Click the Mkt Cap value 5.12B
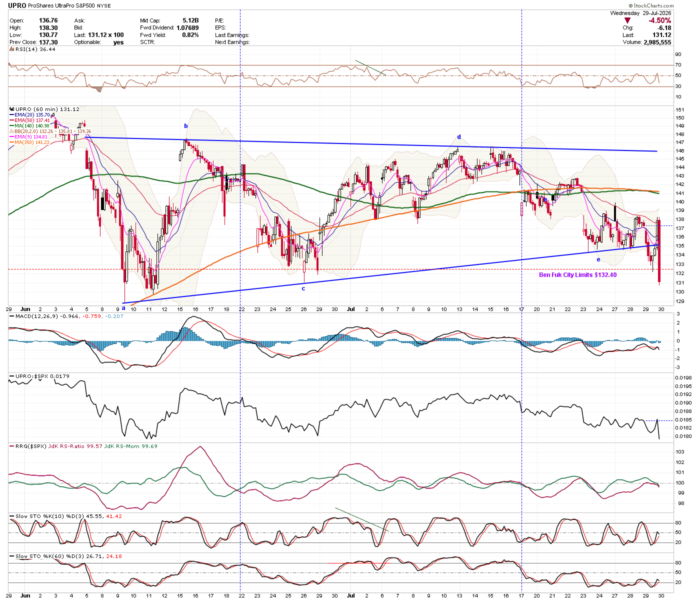Screen dimensions: 700x600 (190, 20)
